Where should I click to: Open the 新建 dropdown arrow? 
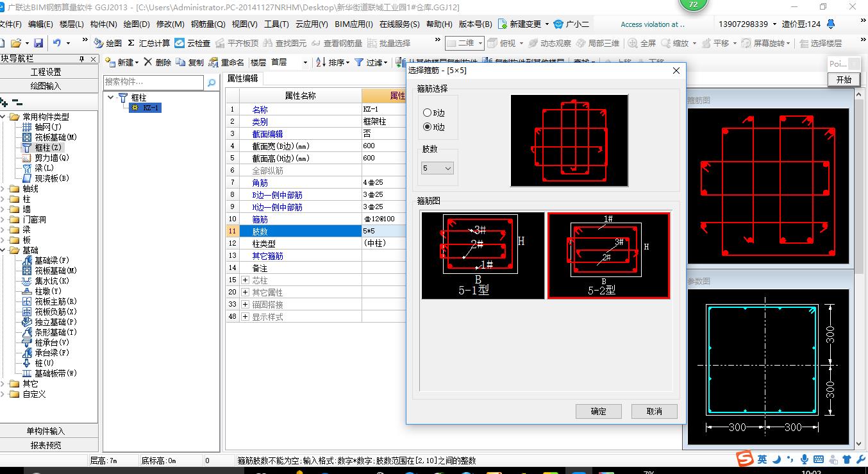137,63
